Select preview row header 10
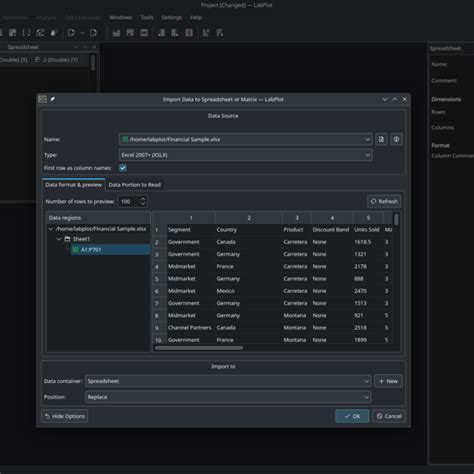 159,340
